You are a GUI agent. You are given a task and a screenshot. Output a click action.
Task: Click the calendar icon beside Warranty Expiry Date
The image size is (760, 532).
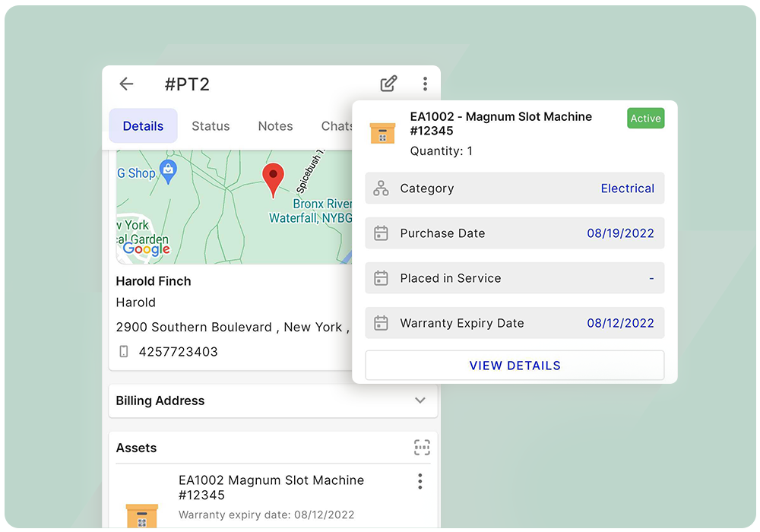[x=381, y=323]
